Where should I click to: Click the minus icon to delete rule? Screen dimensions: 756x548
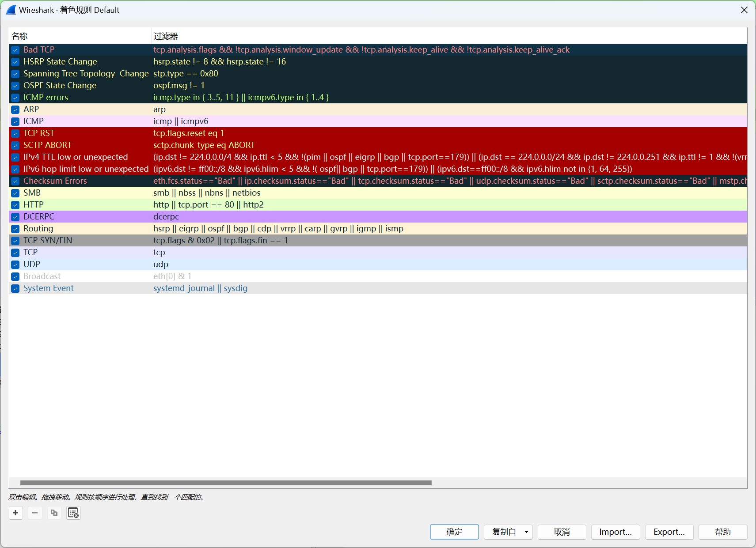click(35, 513)
